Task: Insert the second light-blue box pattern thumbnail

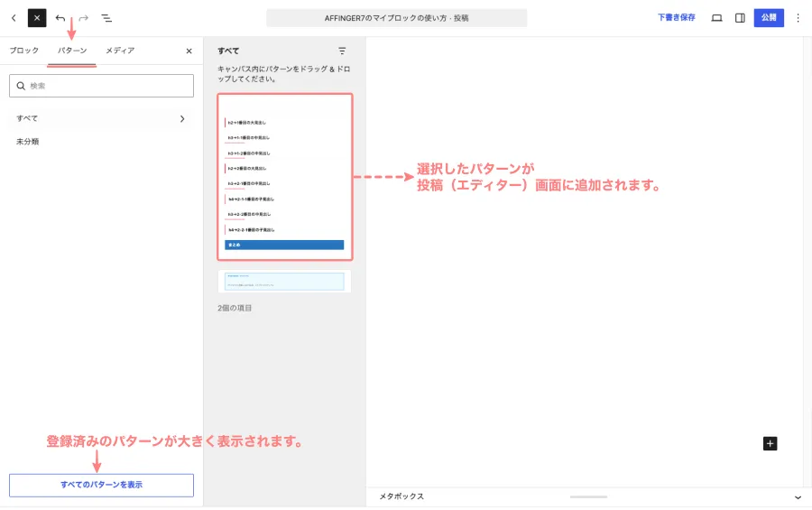Action: (285, 282)
